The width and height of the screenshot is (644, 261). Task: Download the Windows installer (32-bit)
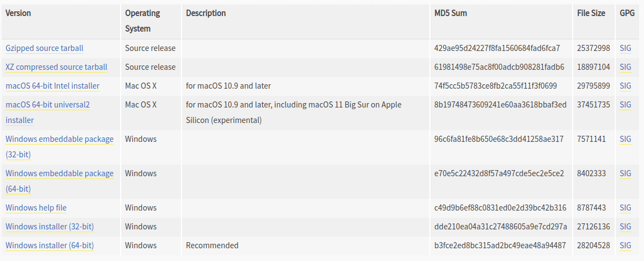(50, 227)
